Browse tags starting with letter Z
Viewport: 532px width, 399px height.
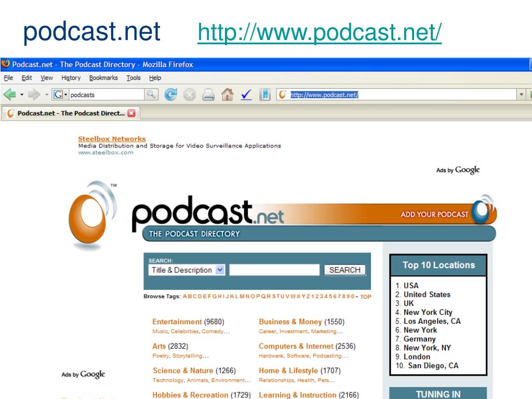point(309,296)
